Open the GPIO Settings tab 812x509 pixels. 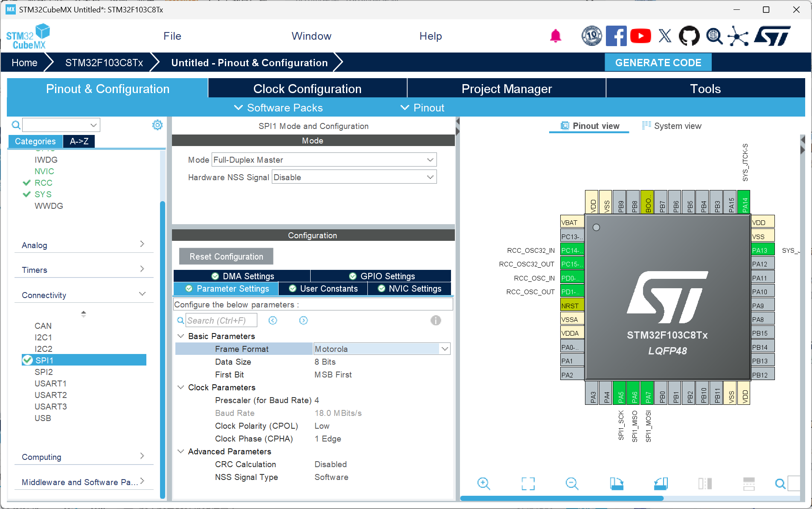tap(381, 276)
